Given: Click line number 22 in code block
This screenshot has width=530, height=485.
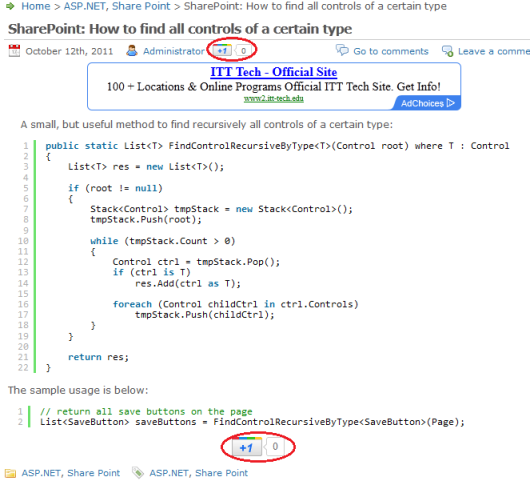Looking at the screenshot, I should (23, 367).
